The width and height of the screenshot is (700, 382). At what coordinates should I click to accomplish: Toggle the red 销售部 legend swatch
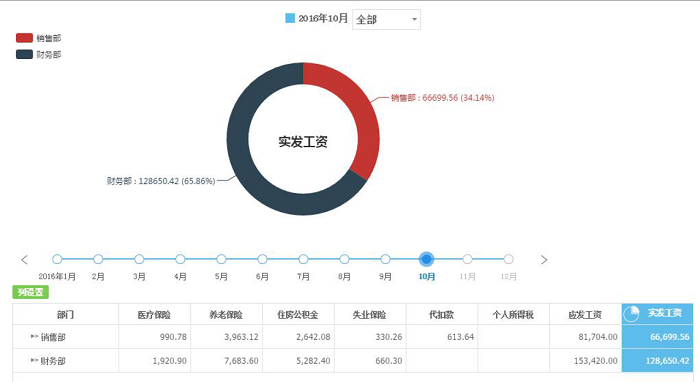coord(24,38)
